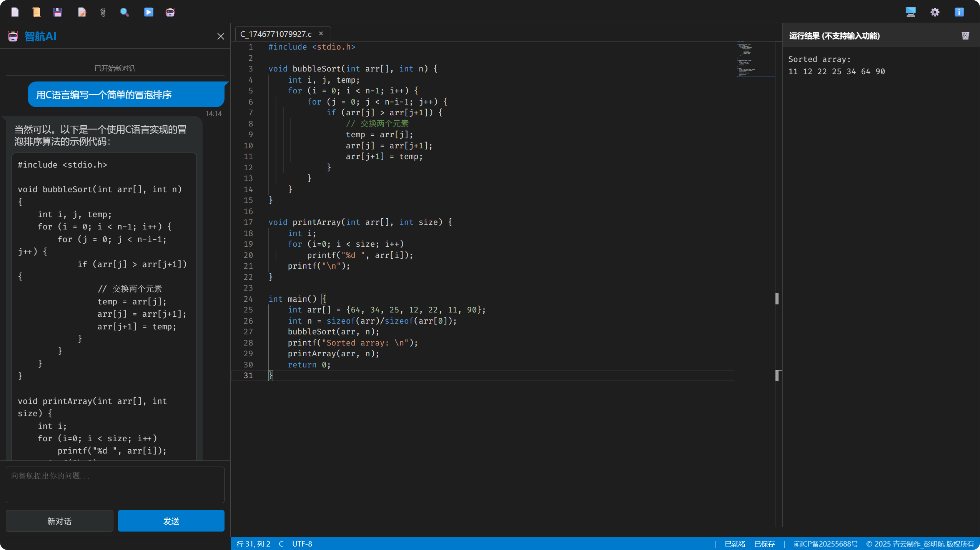This screenshot has width=980, height=550.
Task: Click editor comment '// 交换两个元素'
Action: pyautogui.click(x=377, y=123)
